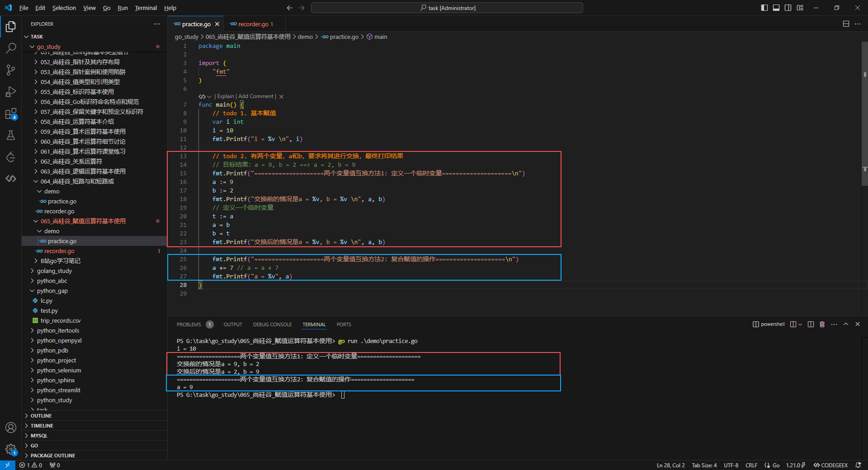Viewport: 868px width, 470px height.
Task: Open the Manage gear settings icon
Action: pos(11,449)
